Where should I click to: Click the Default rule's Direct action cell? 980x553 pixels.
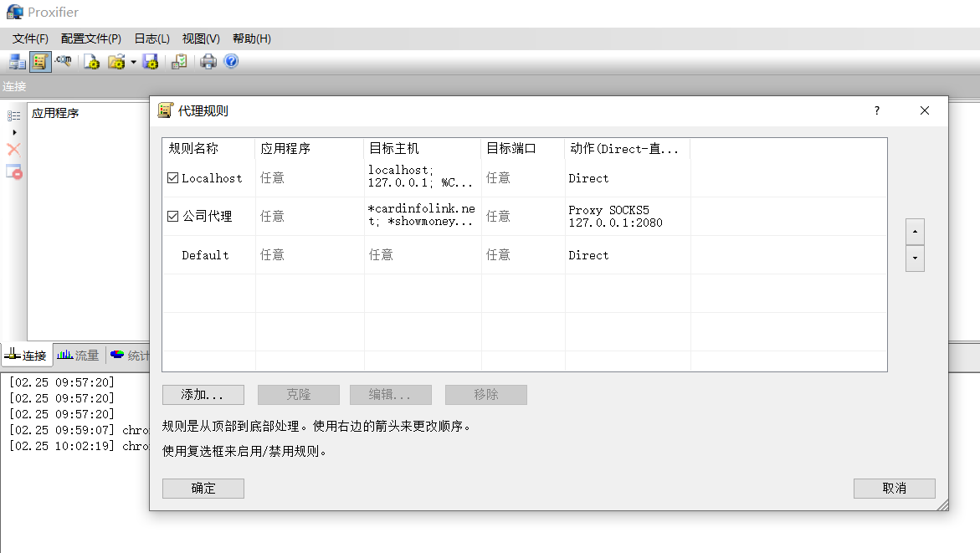628,255
